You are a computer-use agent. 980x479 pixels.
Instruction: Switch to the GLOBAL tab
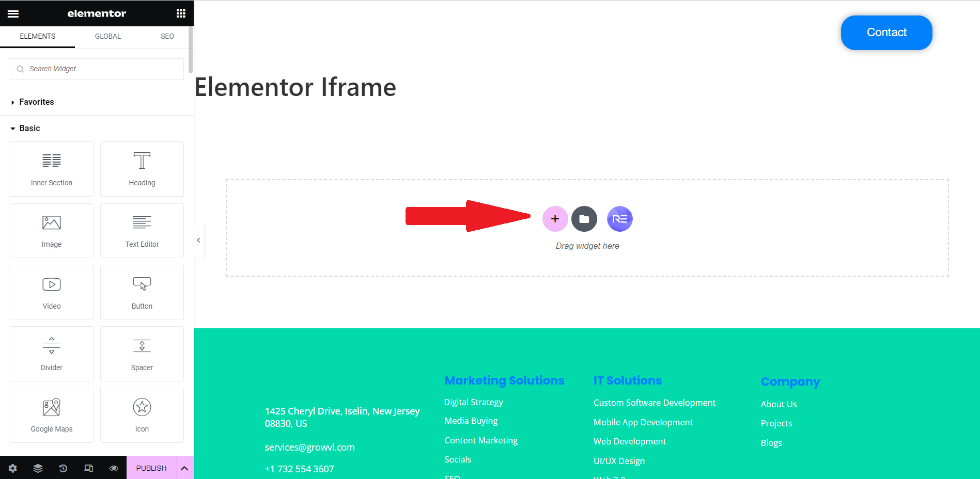tap(107, 36)
